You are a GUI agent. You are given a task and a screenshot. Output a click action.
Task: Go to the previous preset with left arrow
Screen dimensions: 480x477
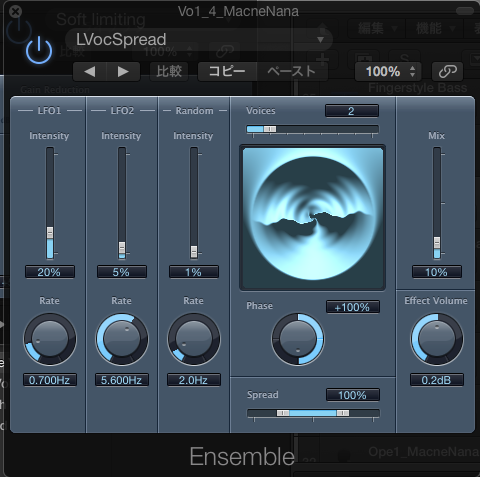(89, 71)
